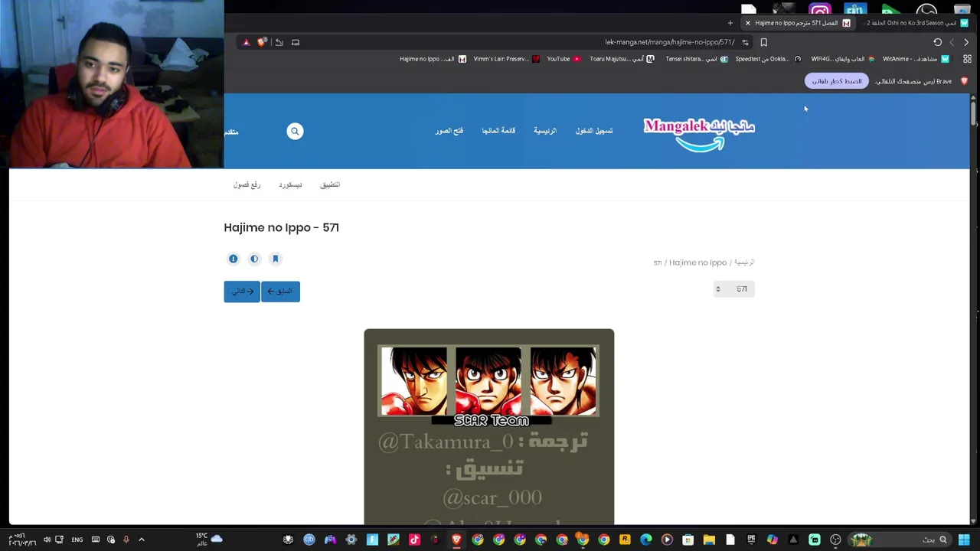Screen dimensions: 980x551
Task: Click Hajime no Ippo breadcrumb link
Action: [697, 262]
